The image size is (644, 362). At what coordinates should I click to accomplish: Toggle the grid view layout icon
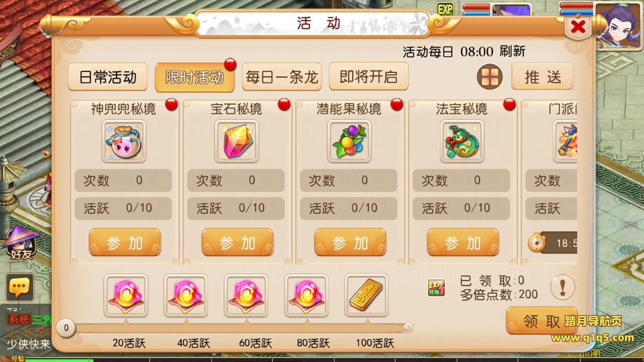(490, 77)
